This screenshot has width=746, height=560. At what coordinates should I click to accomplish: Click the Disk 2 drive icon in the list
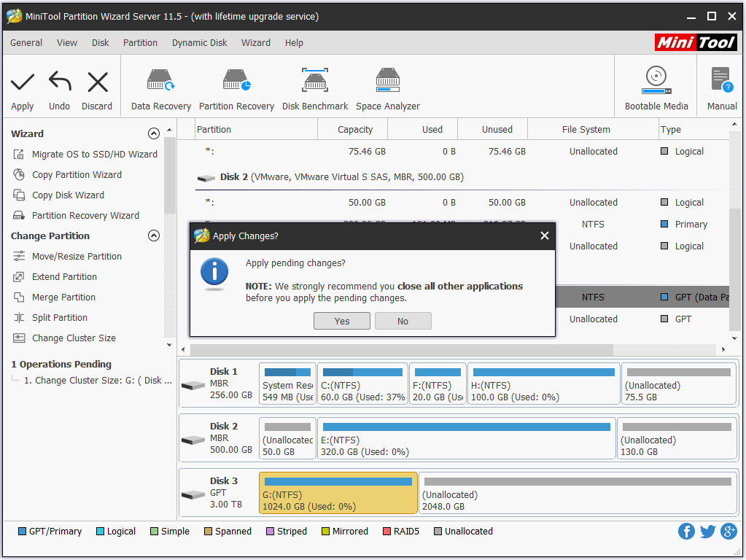[x=206, y=178]
